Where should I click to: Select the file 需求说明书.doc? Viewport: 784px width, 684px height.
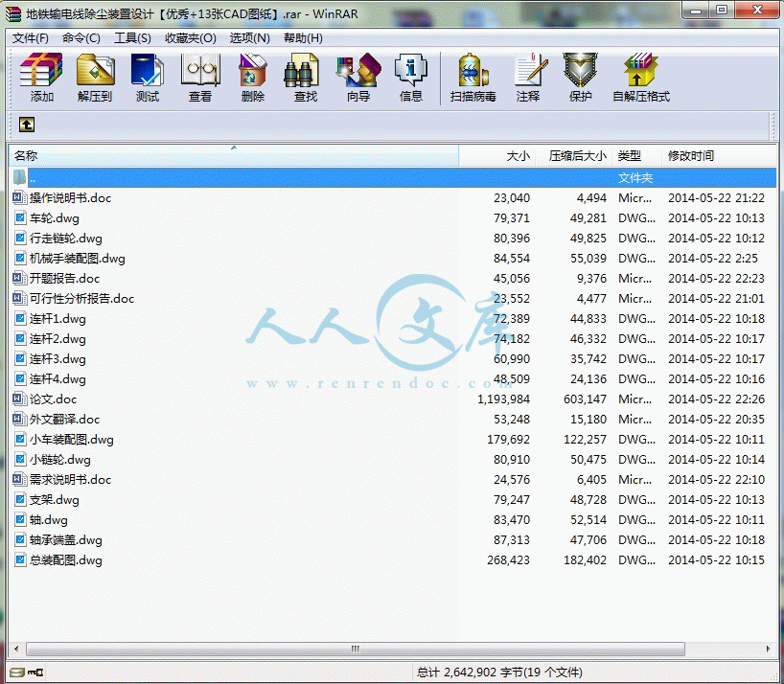point(70,480)
